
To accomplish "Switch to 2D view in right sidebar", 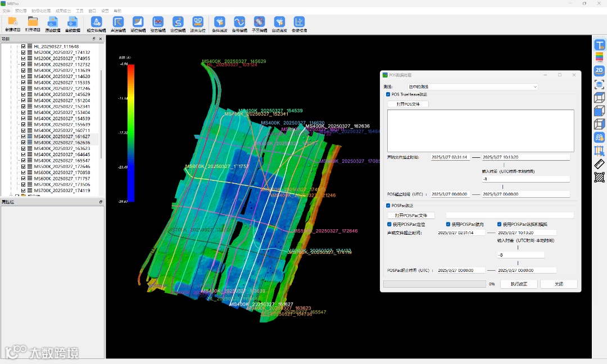I will tap(599, 71).
